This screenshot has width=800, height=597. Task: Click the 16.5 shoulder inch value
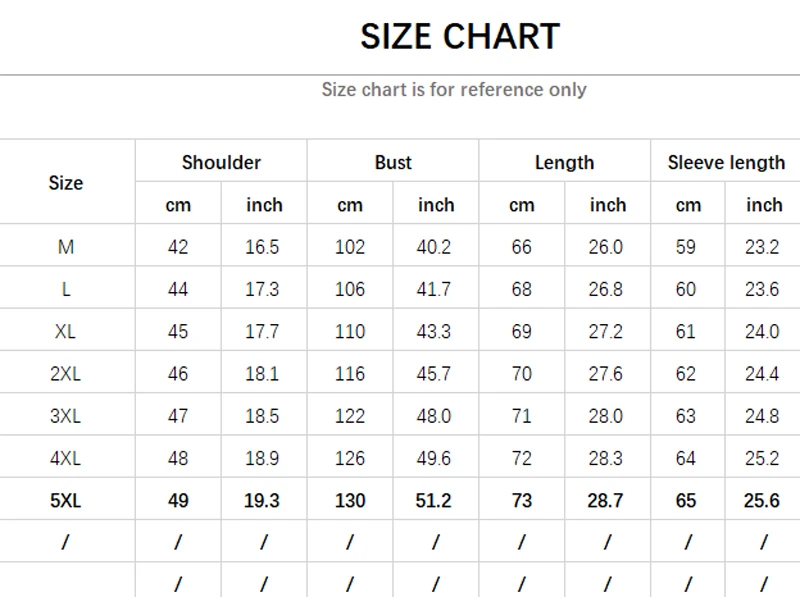(x=262, y=247)
